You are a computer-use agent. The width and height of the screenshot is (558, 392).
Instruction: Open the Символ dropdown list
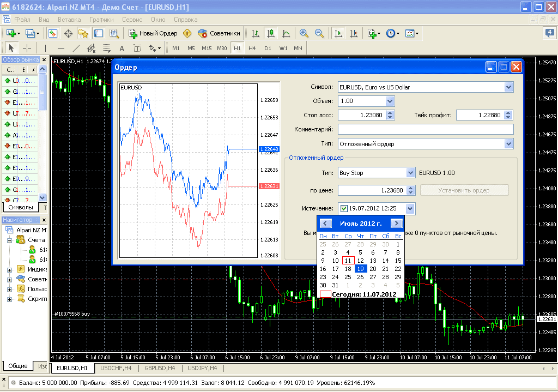click(x=509, y=87)
